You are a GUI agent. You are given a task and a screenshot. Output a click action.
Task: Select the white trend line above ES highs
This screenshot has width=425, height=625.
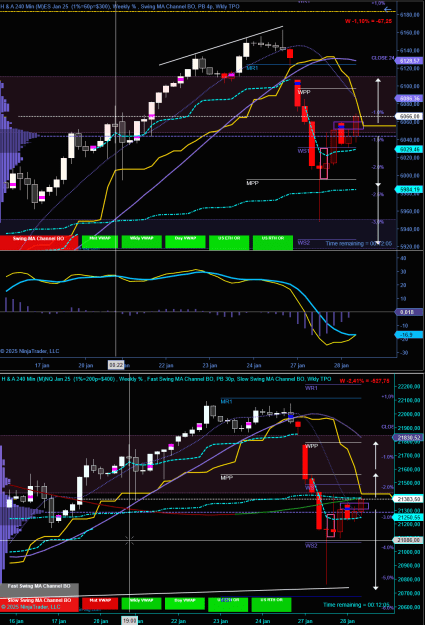(221, 45)
